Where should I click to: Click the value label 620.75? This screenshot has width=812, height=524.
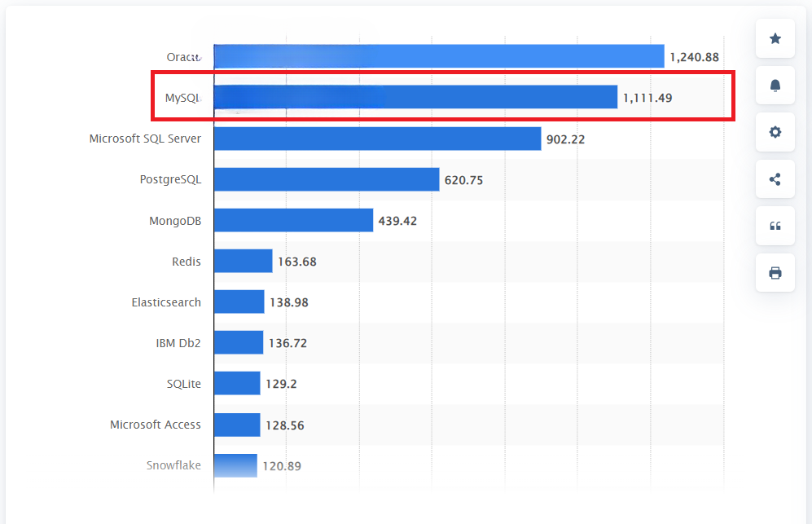pyautogui.click(x=463, y=180)
